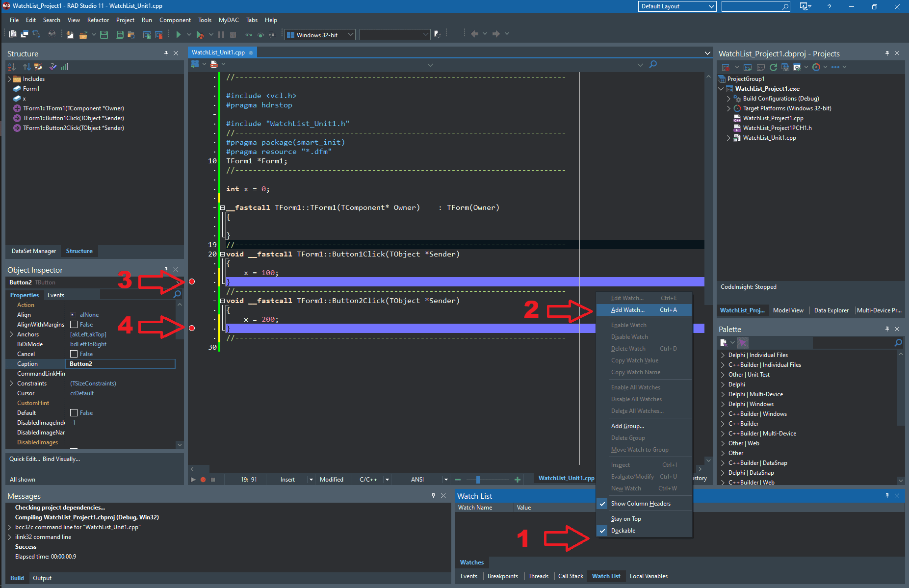Image resolution: width=909 pixels, height=588 pixels.
Task: Choose Stay on Top in context menu
Action: pos(644,519)
